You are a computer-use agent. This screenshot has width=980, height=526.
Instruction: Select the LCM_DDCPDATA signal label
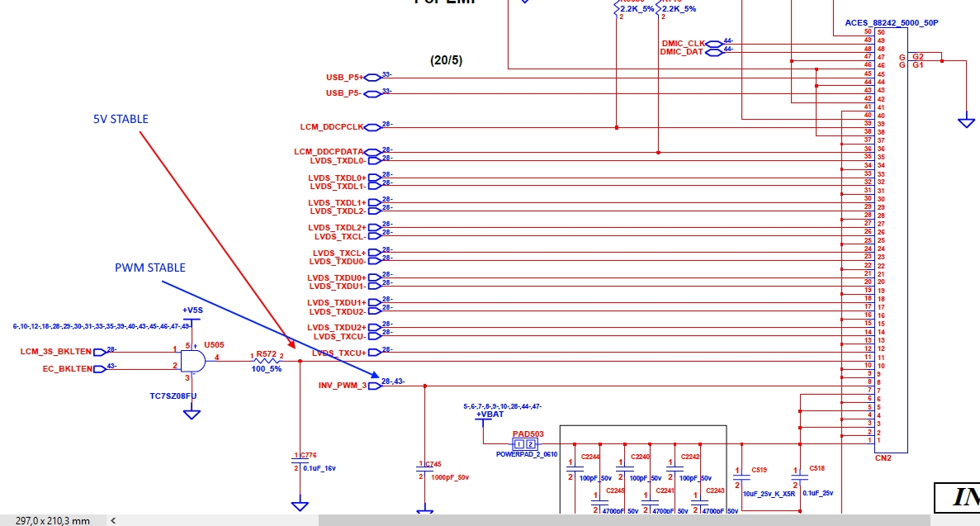pos(329,151)
